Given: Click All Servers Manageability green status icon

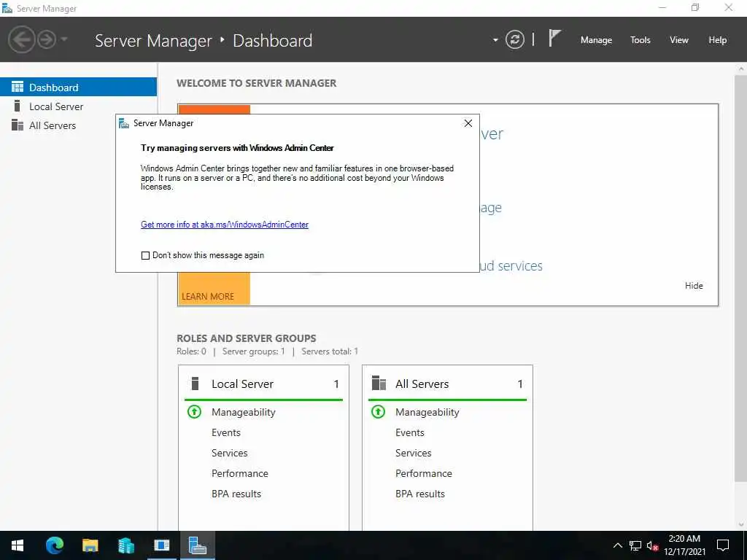Looking at the screenshot, I should pos(379,411).
